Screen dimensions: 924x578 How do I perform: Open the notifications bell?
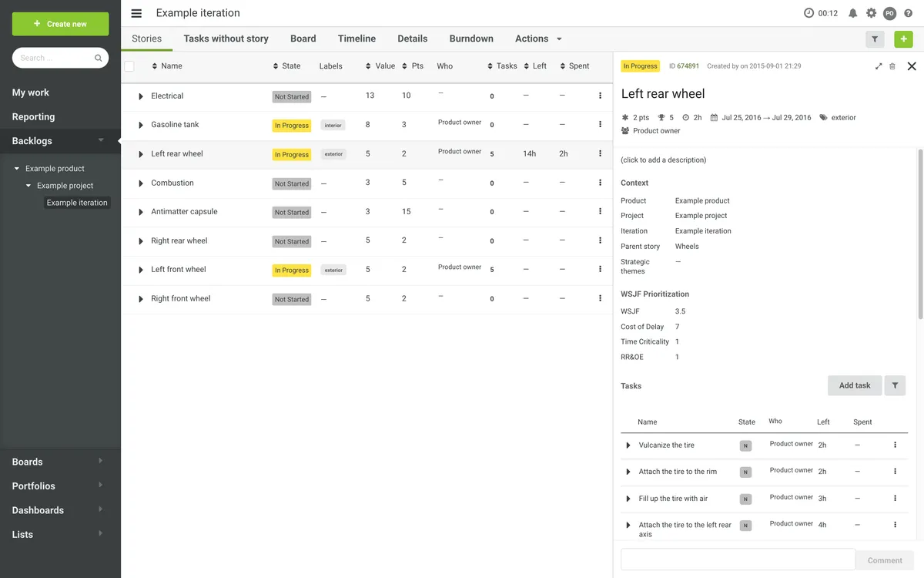coord(852,13)
